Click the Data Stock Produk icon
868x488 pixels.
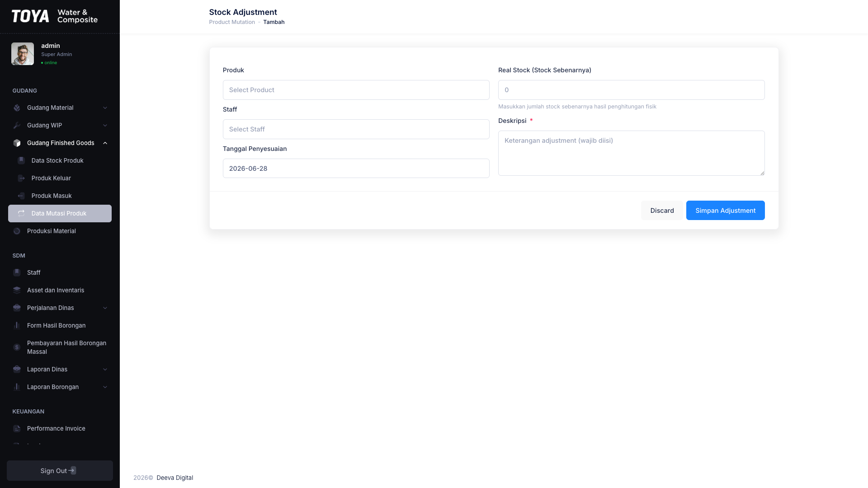pyautogui.click(x=21, y=160)
